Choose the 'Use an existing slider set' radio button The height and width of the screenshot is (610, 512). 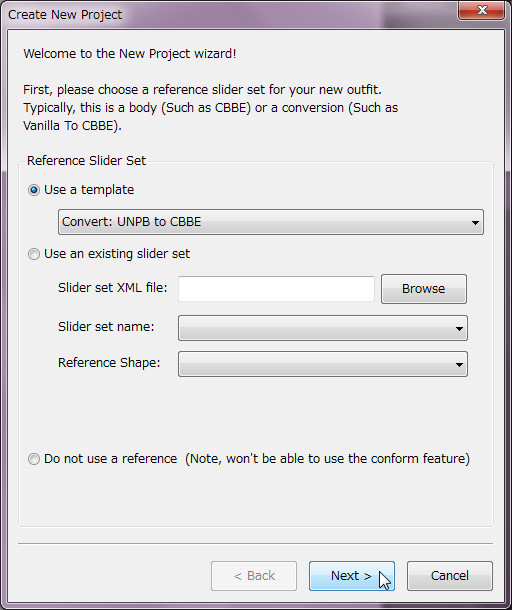click(x=34, y=254)
